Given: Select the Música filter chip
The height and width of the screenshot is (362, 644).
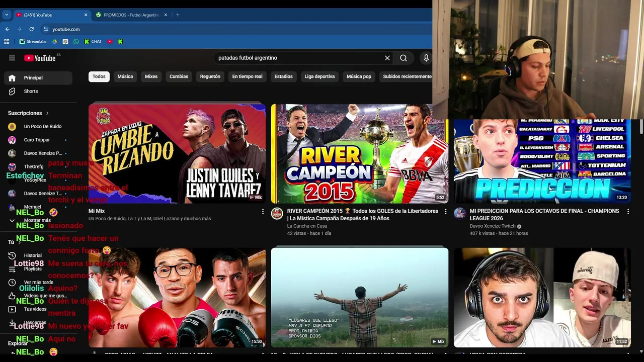Looking at the screenshot, I should click(125, 76).
